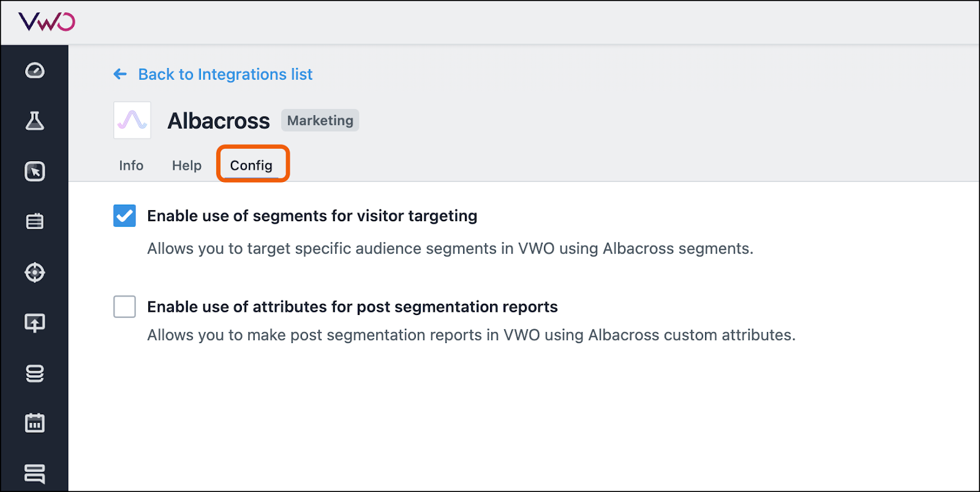This screenshot has width=980, height=492.
Task: Select the cursor pointer icon in sidebar
Action: pyautogui.click(x=35, y=172)
